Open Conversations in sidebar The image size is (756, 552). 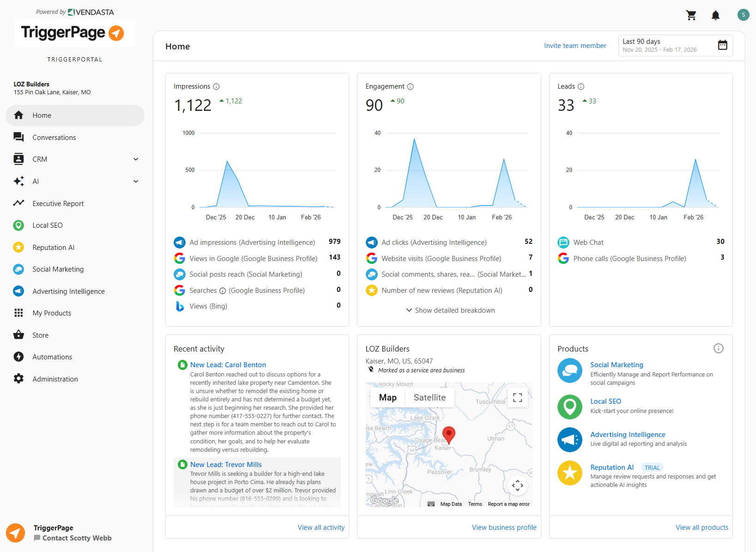pyautogui.click(x=75, y=137)
